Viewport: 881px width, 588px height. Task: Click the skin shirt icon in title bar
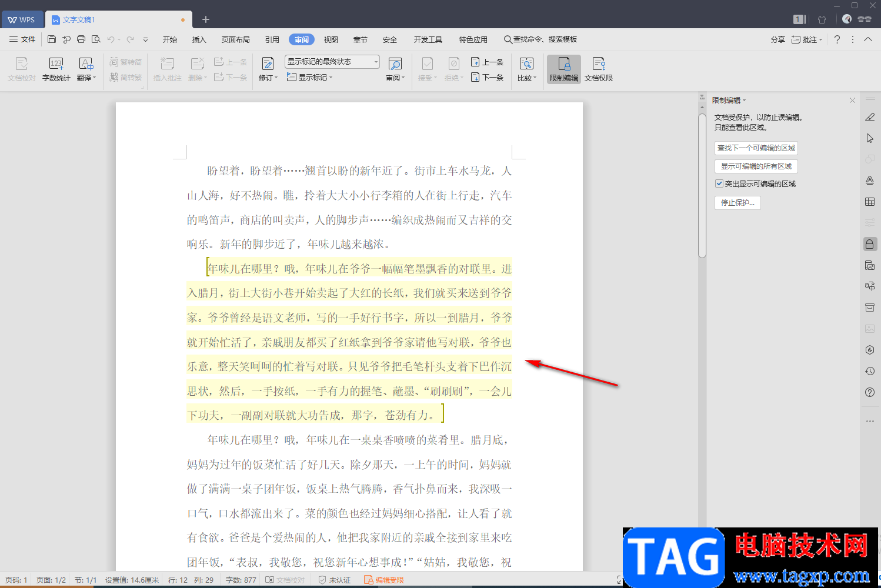822,19
